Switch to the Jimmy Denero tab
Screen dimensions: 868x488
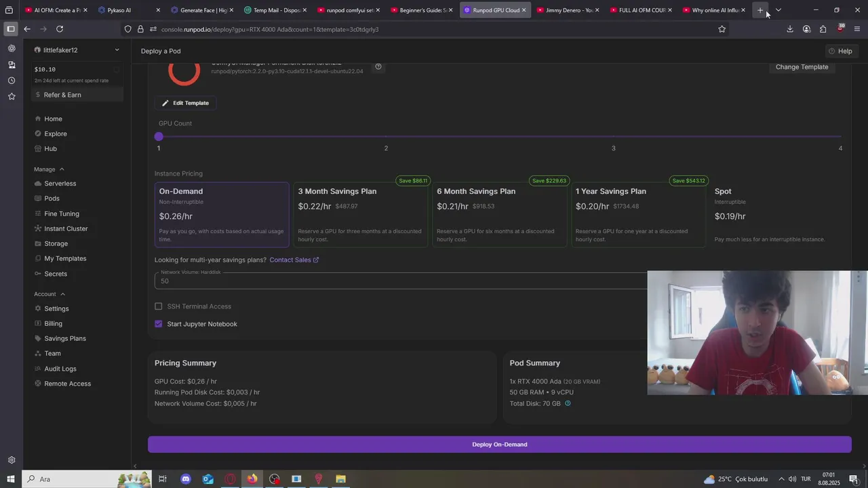coord(568,10)
